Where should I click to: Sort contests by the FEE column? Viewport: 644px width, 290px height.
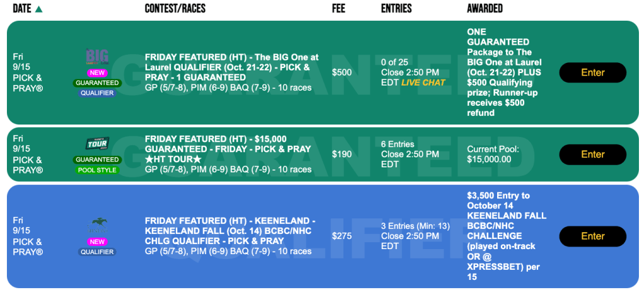(x=338, y=9)
